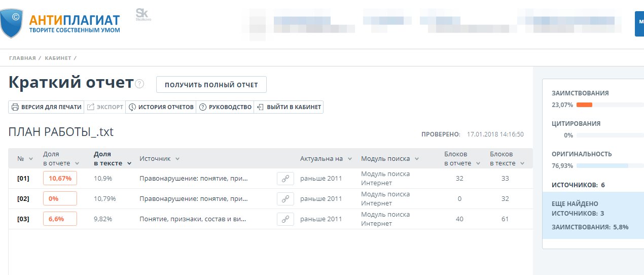This screenshot has height=275, width=644.
Task: Click Получить полный отчет button
Action: 211,85
